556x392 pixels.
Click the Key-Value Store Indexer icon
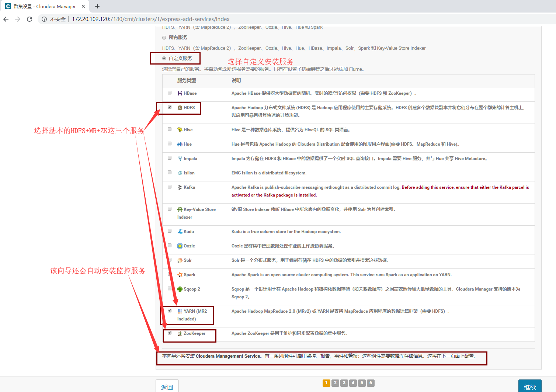(180, 209)
